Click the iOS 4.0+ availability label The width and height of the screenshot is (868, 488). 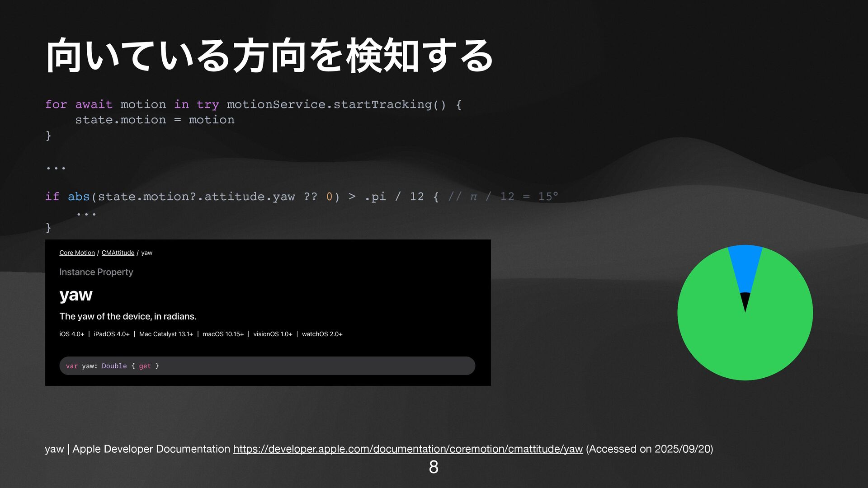[x=71, y=334]
